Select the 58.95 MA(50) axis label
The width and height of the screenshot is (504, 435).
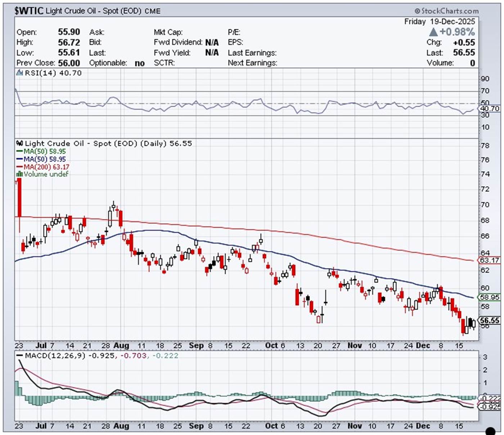point(490,297)
